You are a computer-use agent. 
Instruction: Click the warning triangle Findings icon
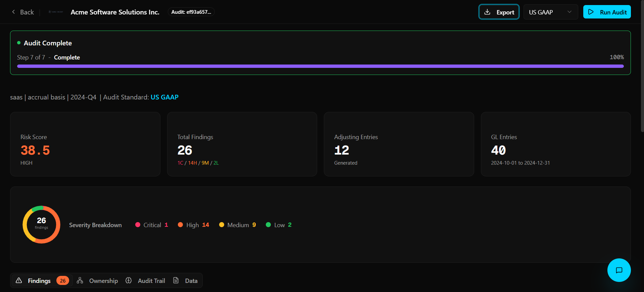pyautogui.click(x=19, y=281)
